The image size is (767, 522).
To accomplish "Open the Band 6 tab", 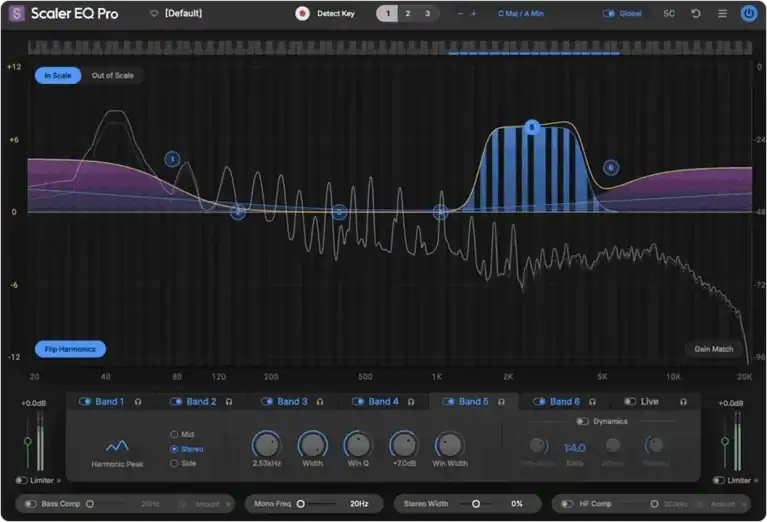I will click(x=564, y=402).
